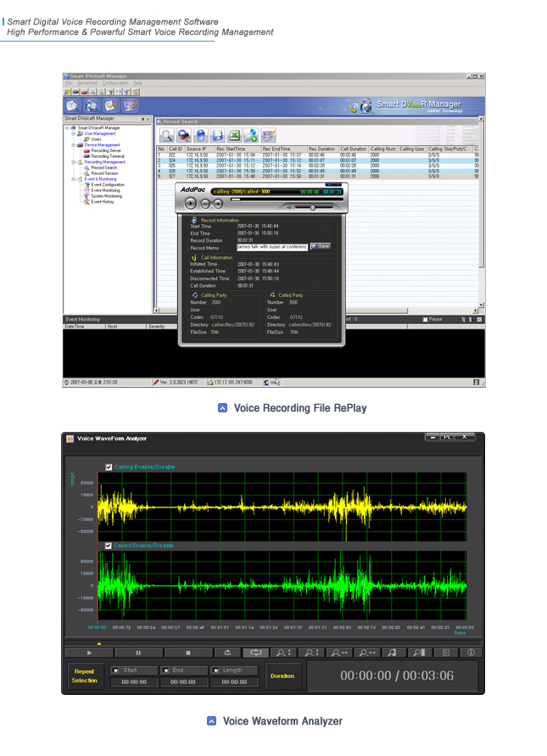
Task: Select the record row with Call ID 328
Action: (317, 171)
